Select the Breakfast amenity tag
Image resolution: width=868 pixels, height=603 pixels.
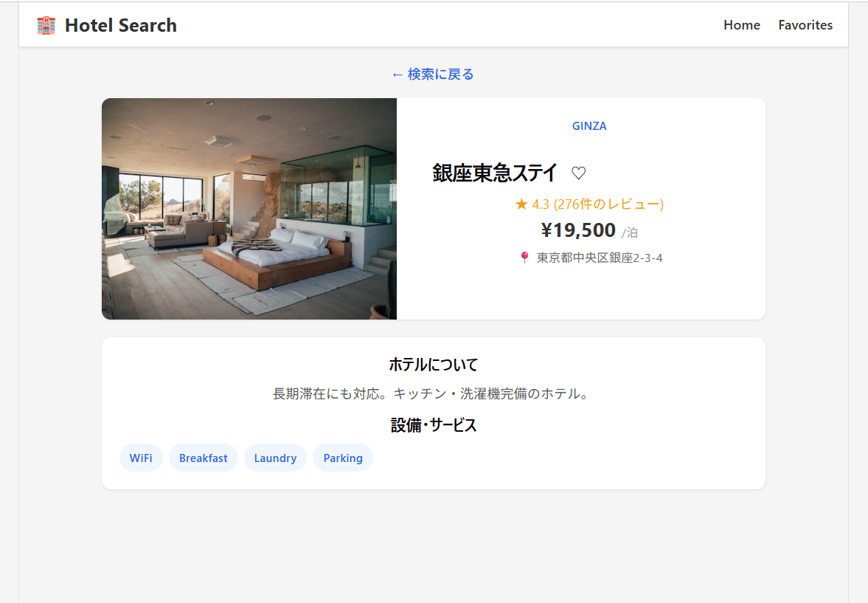pos(203,458)
